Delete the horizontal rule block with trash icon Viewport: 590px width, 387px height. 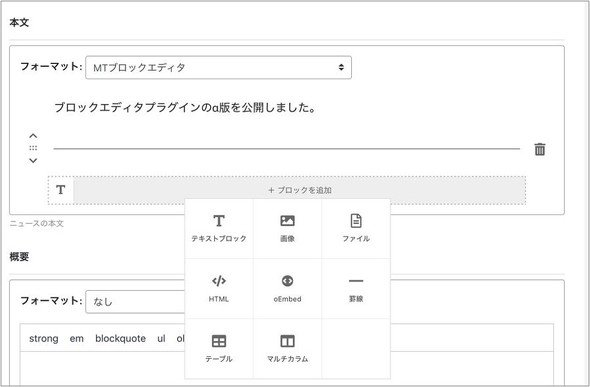540,149
